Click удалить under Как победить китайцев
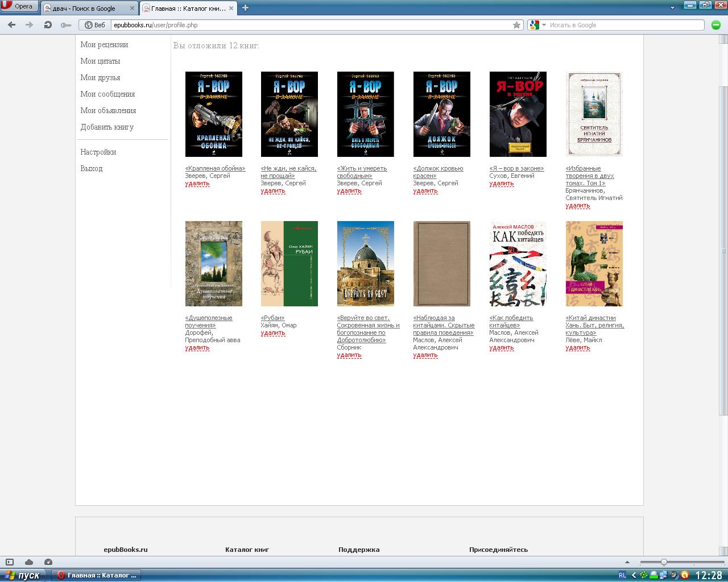Viewport: 728px width, 582px height. coord(502,348)
